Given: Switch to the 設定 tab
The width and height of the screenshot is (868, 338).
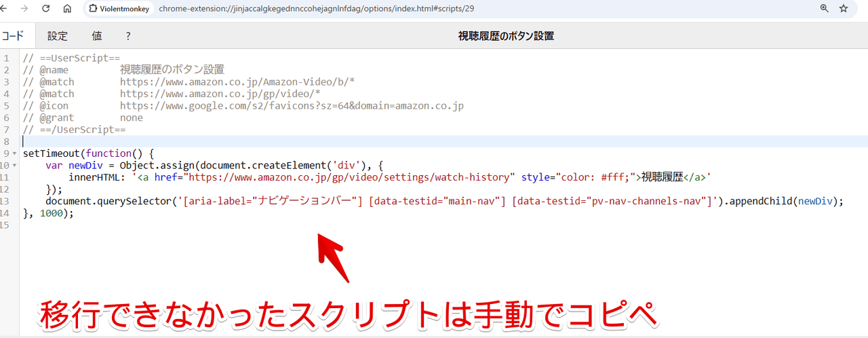Looking at the screenshot, I should pos(58,36).
